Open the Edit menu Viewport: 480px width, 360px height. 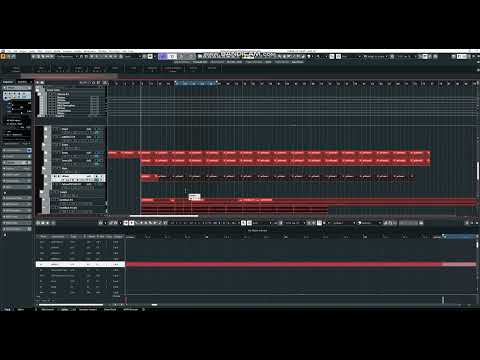pyautogui.click(x=15, y=51)
